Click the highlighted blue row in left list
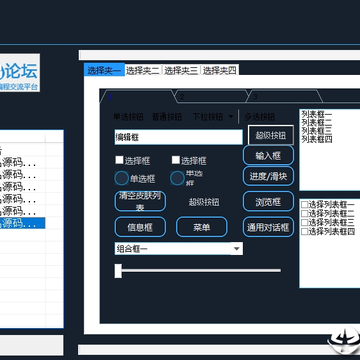This screenshot has height=360, width=360. [x=22, y=223]
